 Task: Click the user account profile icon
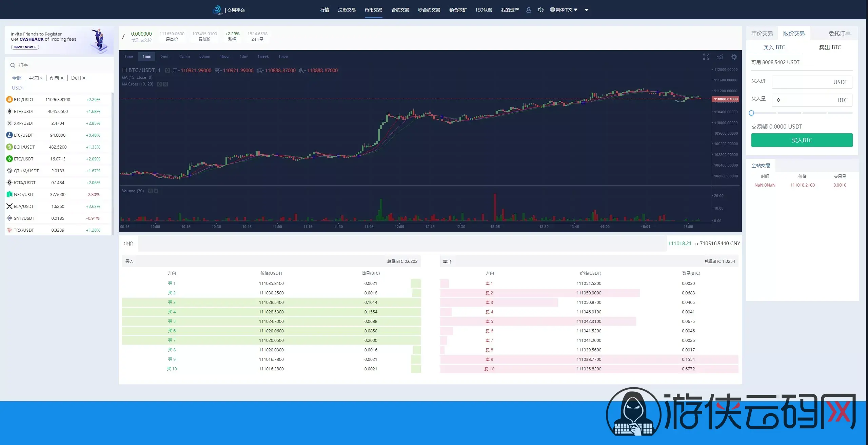[x=528, y=10]
